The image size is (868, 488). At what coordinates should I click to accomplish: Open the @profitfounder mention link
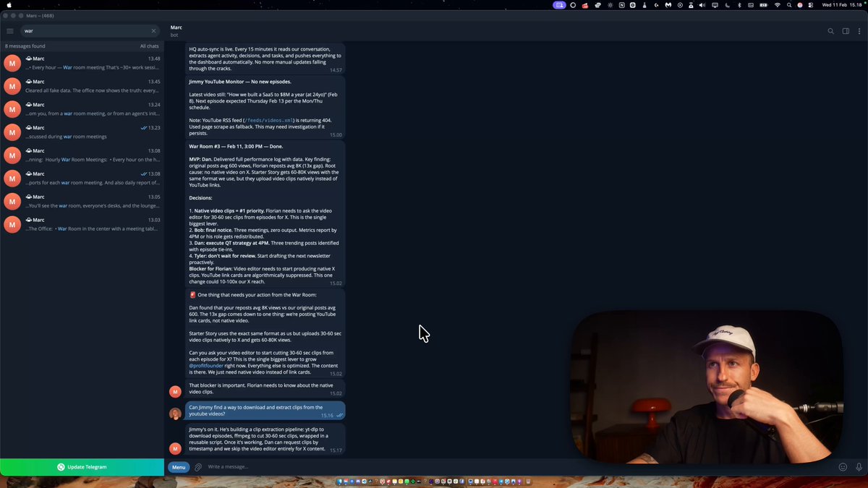coord(207,366)
